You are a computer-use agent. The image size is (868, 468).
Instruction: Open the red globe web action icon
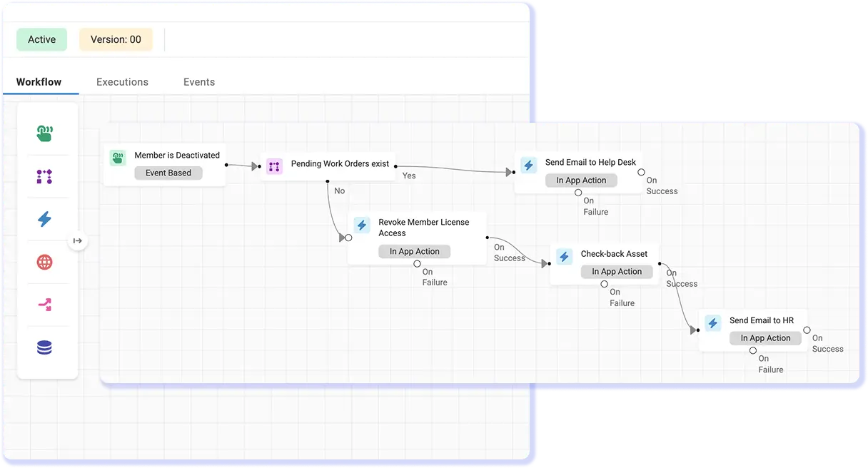pyautogui.click(x=44, y=262)
